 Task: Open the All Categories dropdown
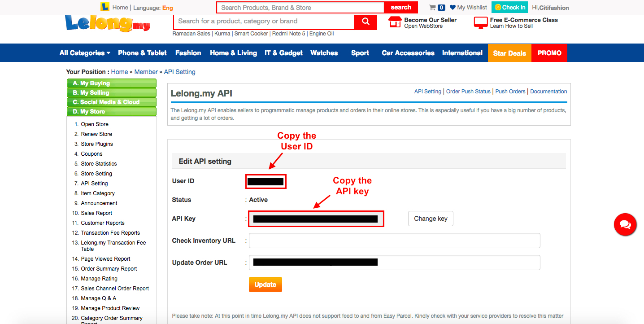click(85, 53)
